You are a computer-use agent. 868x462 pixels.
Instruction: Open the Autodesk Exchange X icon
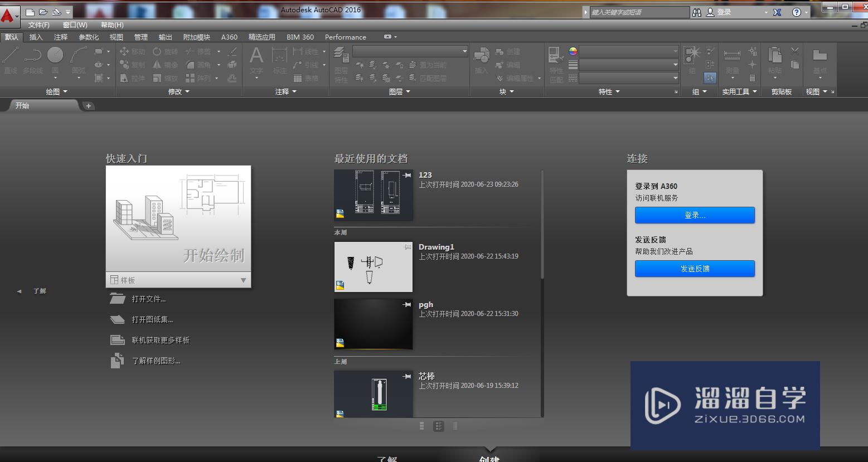(777, 12)
